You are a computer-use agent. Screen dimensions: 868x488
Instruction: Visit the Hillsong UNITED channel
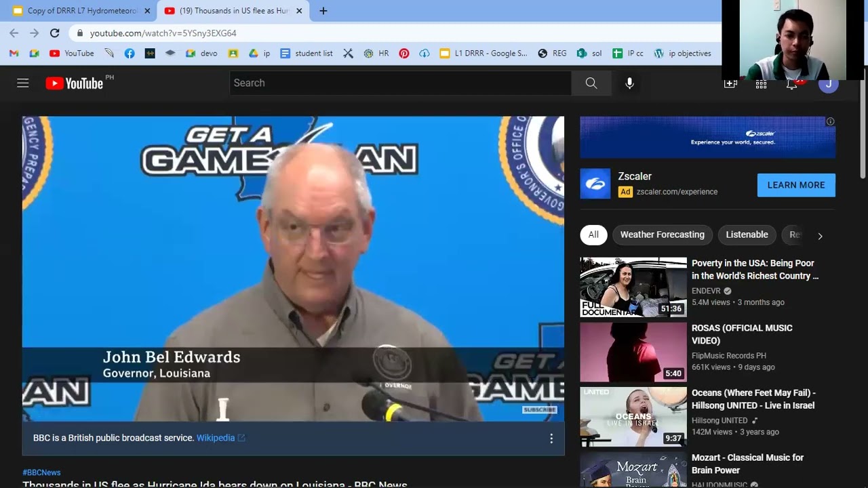point(719,420)
